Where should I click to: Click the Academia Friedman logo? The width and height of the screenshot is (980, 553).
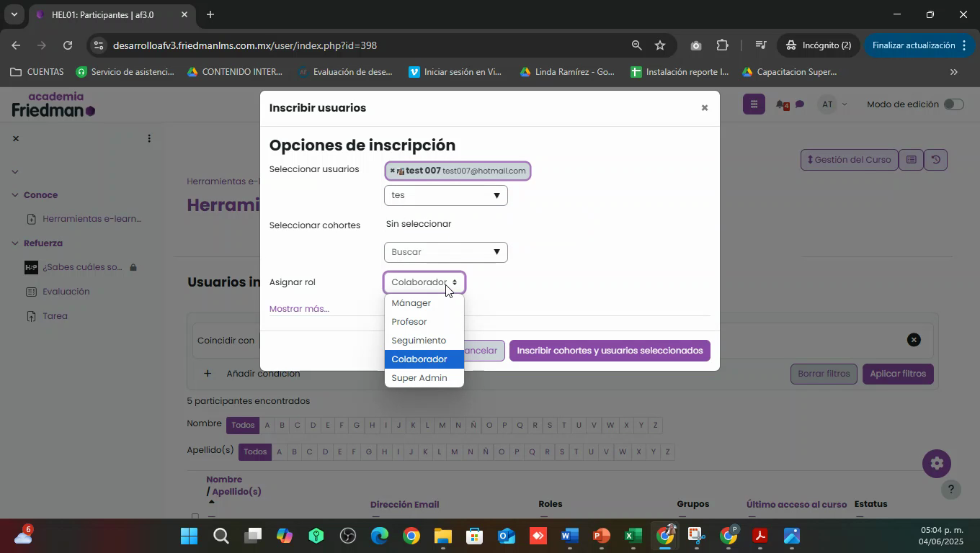pos(54,104)
